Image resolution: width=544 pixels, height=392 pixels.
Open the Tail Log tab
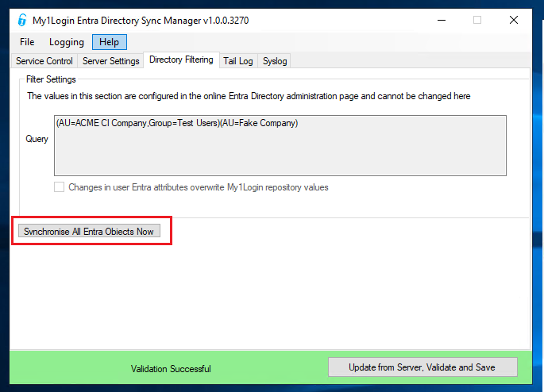(x=238, y=61)
